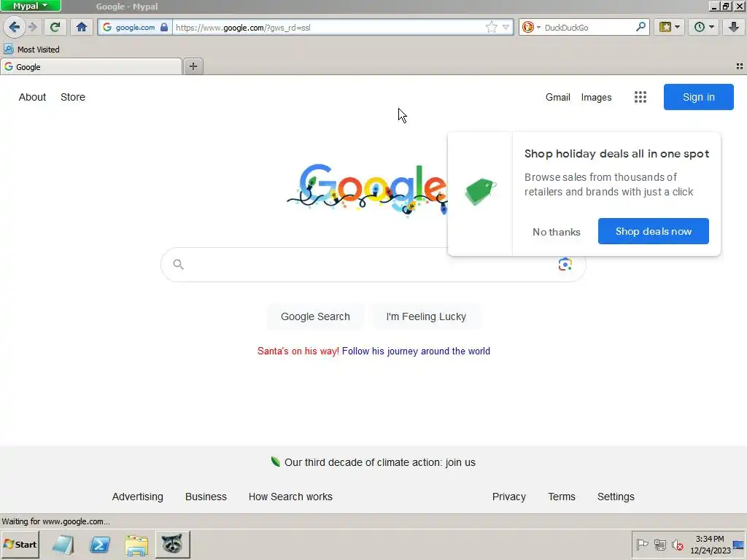The image size is (747, 560).
Task: Open the Store link
Action: (x=73, y=97)
